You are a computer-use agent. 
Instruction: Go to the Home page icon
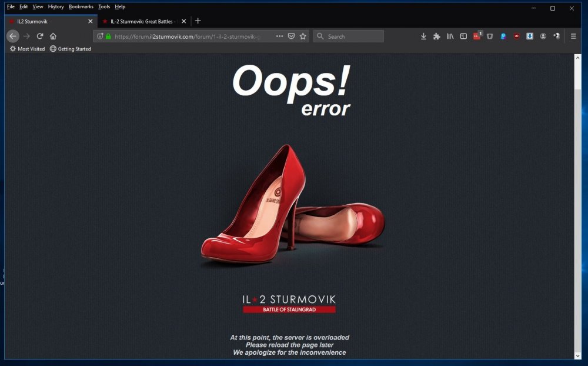[x=53, y=36]
